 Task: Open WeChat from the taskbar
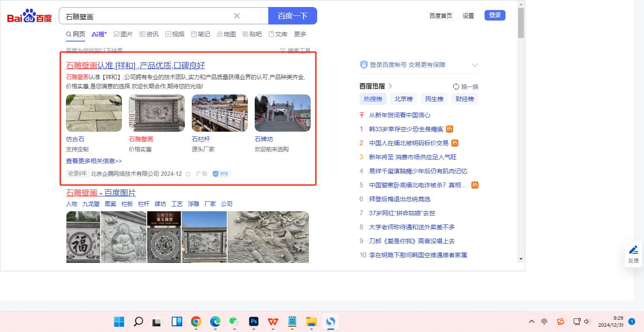point(234,322)
